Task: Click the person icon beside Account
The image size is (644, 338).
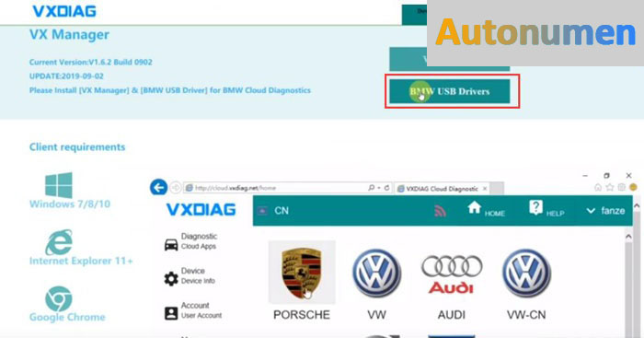Action: 171,313
